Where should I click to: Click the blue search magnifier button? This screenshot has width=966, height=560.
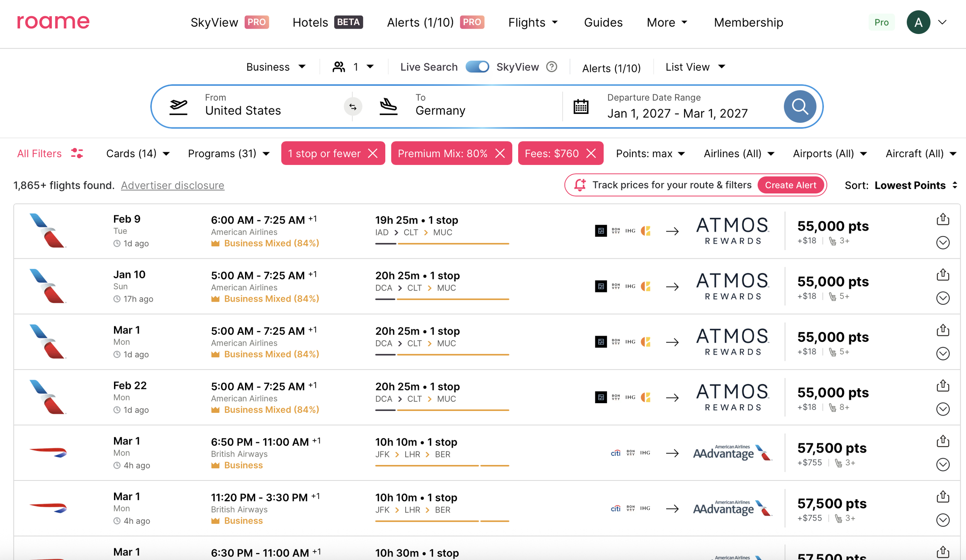[x=800, y=107]
